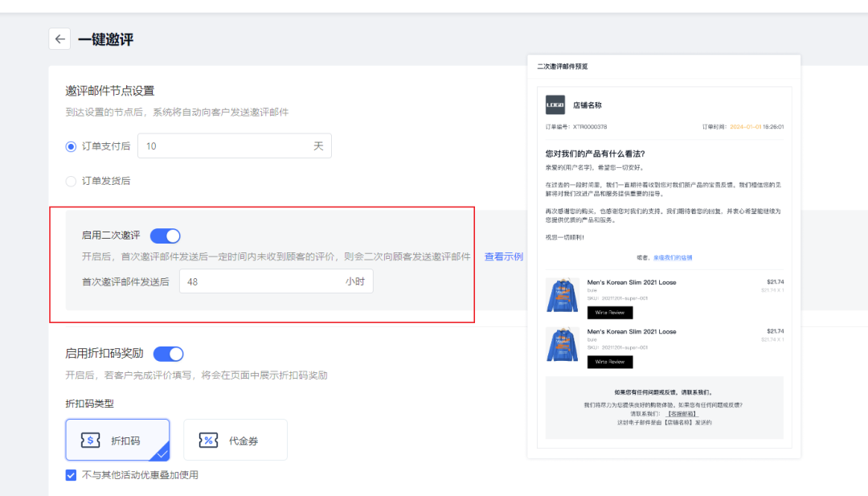Click the second Write Review button
Viewport: 868px width, 496px height.
pyautogui.click(x=609, y=362)
